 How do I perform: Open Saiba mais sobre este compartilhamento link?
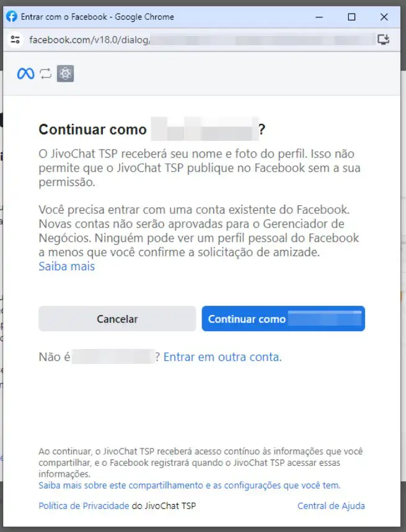coord(189,485)
